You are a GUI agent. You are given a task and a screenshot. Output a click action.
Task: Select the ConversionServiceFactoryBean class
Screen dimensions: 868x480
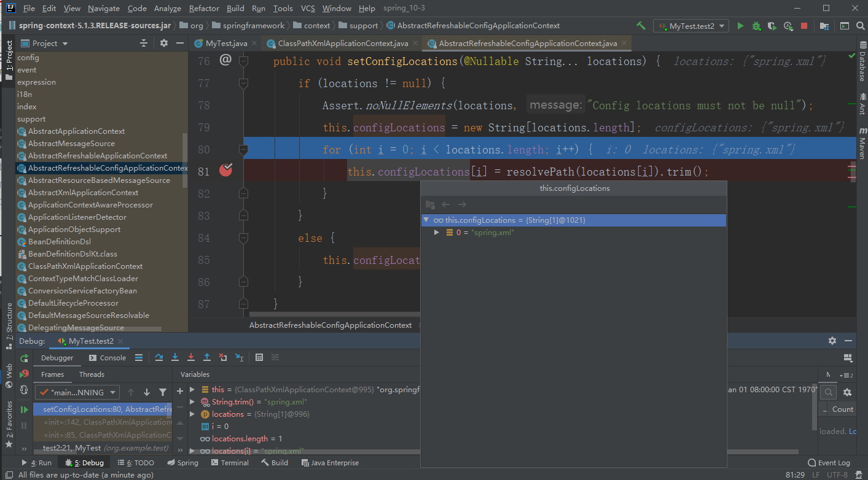pos(82,291)
